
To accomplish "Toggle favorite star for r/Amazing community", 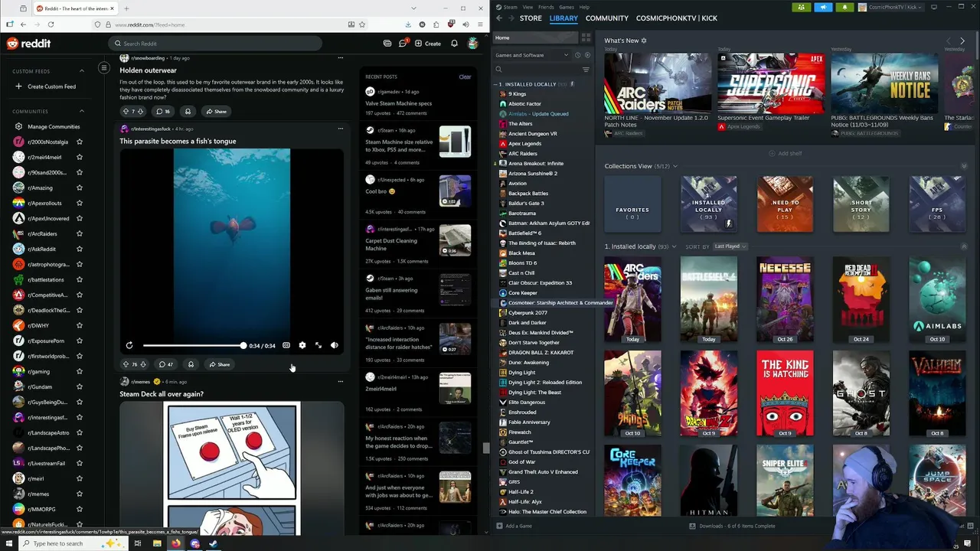I will click(80, 188).
